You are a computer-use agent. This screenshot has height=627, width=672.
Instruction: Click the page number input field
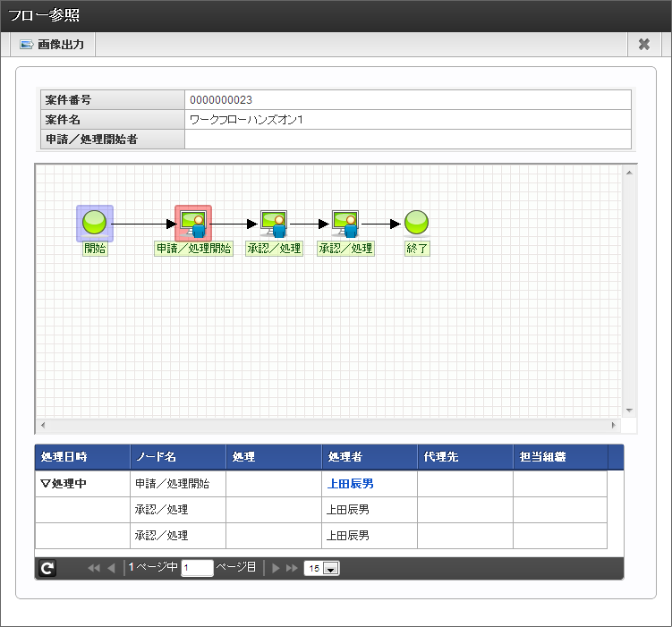[197, 568]
